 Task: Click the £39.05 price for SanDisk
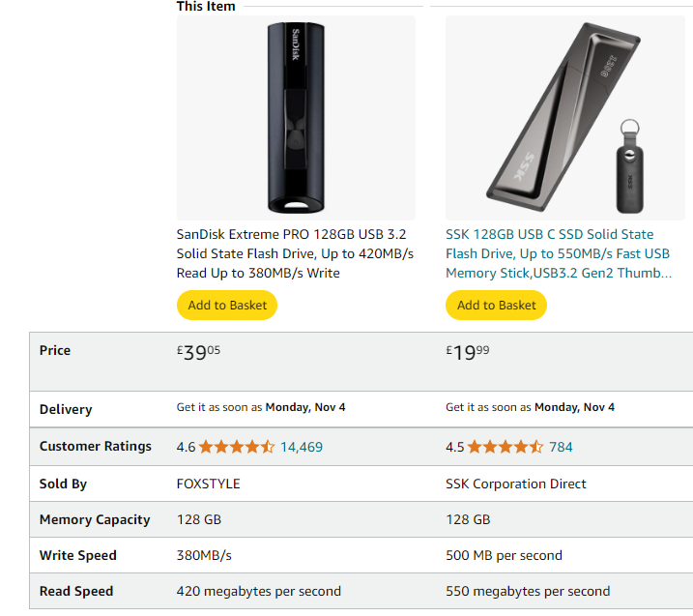198,352
